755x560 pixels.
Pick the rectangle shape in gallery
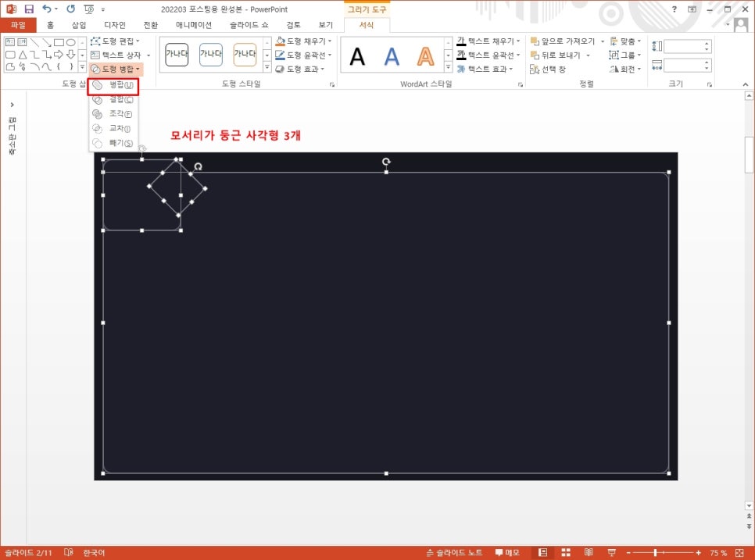point(59,42)
